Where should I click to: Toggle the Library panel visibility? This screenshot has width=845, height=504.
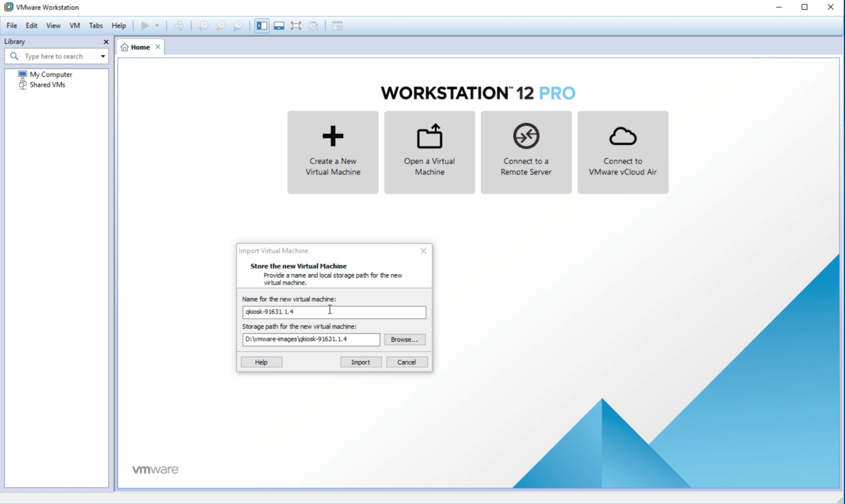[261, 25]
